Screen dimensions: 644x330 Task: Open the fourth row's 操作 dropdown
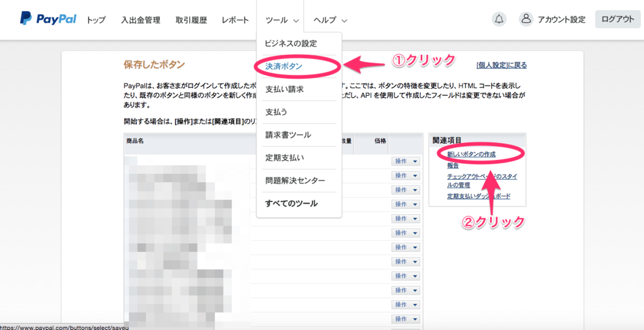(x=406, y=205)
